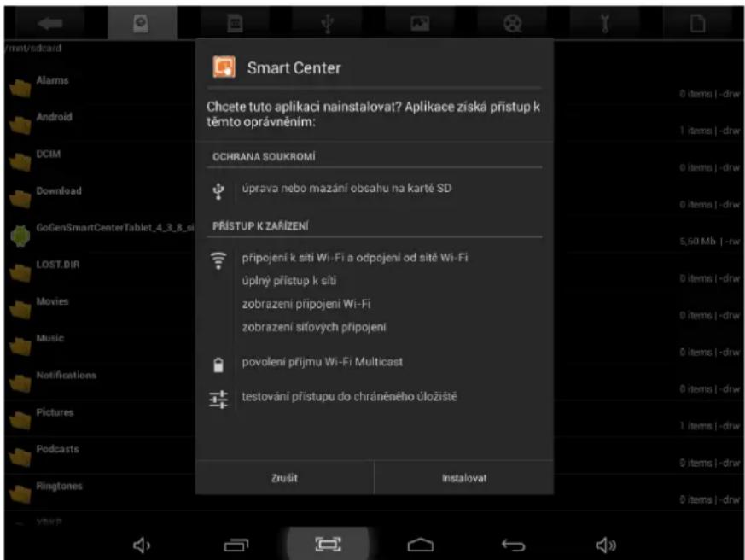Tap 'zobrazení síťových připojení' permission
Screen dimensions: 745x560
[x=314, y=327]
